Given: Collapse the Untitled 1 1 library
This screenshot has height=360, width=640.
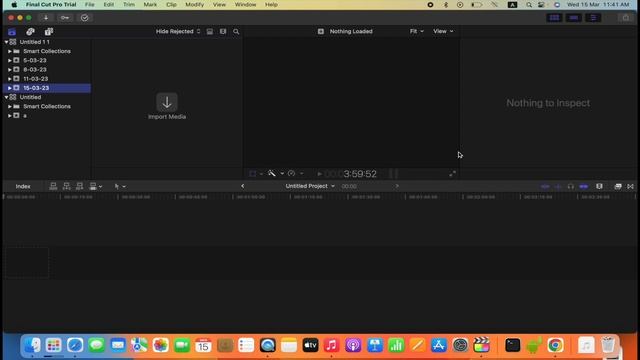Looking at the screenshot, I should [6, 42].
